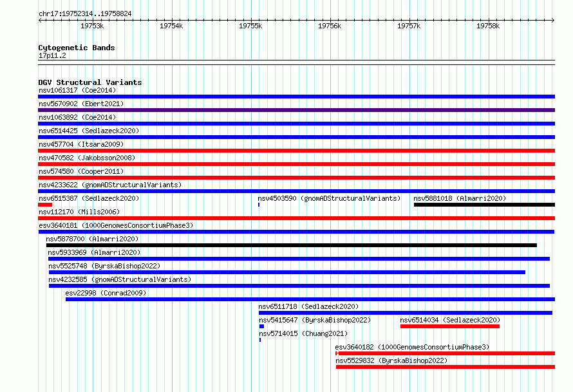Click the Cytogenetic Bands track title

77,48
